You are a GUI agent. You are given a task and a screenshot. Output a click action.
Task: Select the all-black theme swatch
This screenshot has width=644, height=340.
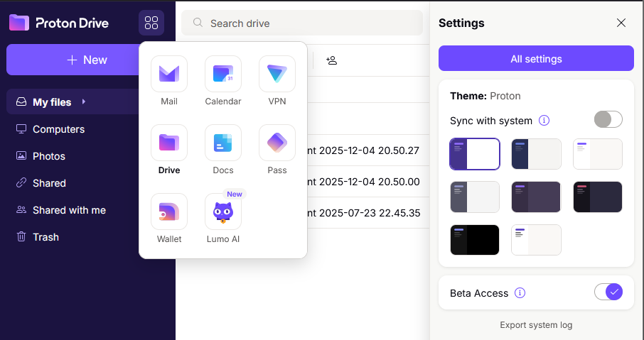(x=475, y=240)
